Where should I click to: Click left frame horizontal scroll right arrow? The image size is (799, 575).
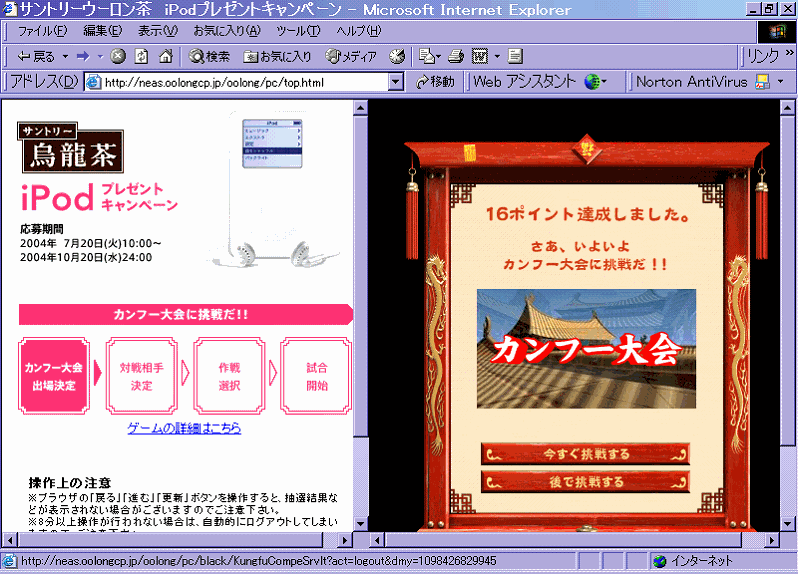pyautogui.click(x=345, y=540)
